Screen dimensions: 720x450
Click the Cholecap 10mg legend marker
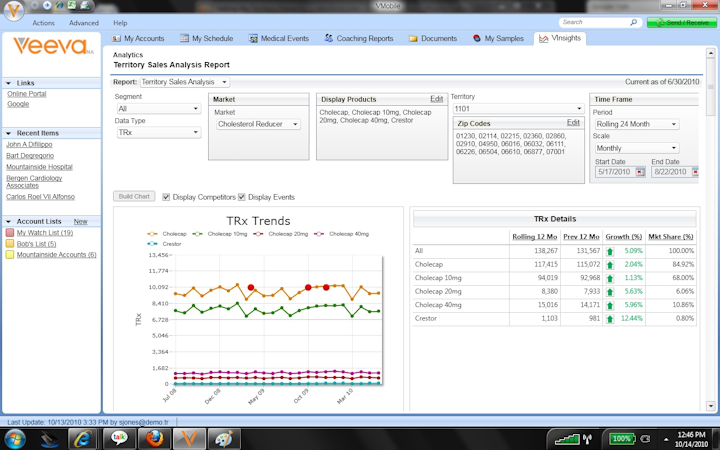click(197, 234)
